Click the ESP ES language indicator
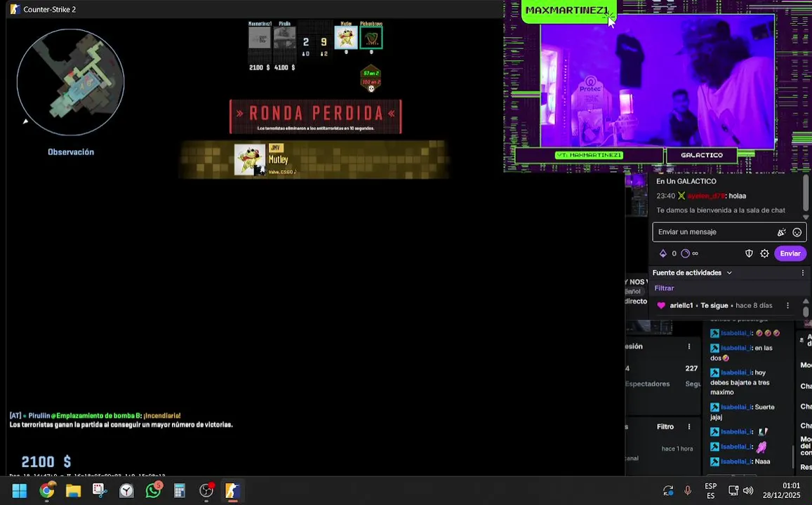The width and height of the screenshot is (812, 505). click(x=710, y=490)
